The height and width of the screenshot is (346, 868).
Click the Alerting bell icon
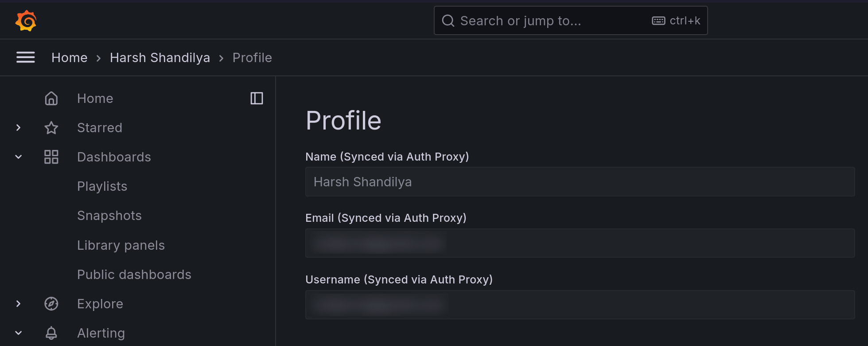51,333
